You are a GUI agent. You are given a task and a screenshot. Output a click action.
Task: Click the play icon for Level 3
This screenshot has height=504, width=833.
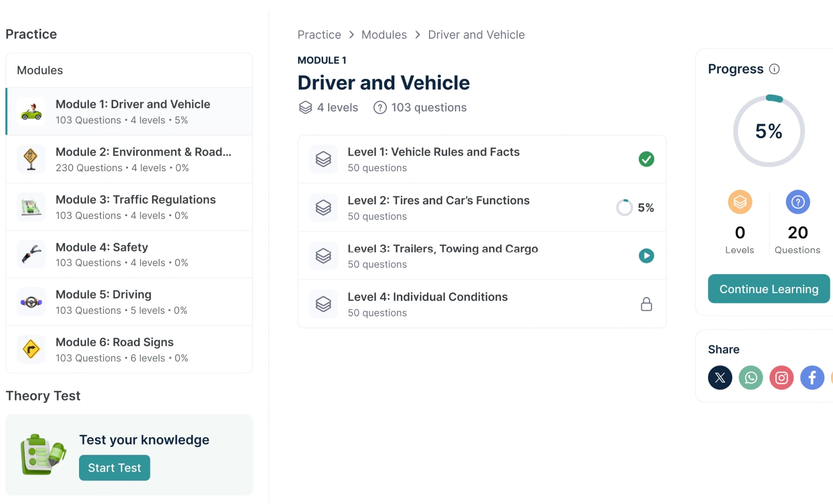pos(646,256)
